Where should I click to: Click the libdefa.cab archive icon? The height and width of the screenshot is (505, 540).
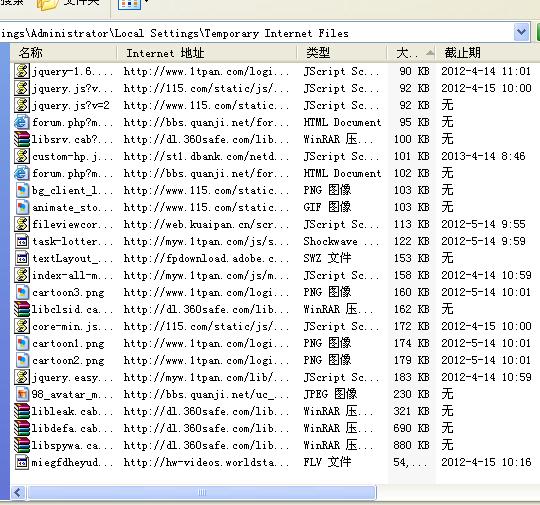click(22, 428)
